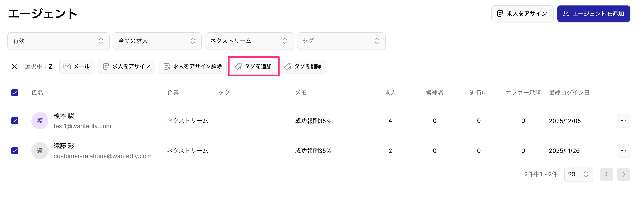Toggle the select-all checkbox in header
Viewport: 644px width, 202px height.
15,93
